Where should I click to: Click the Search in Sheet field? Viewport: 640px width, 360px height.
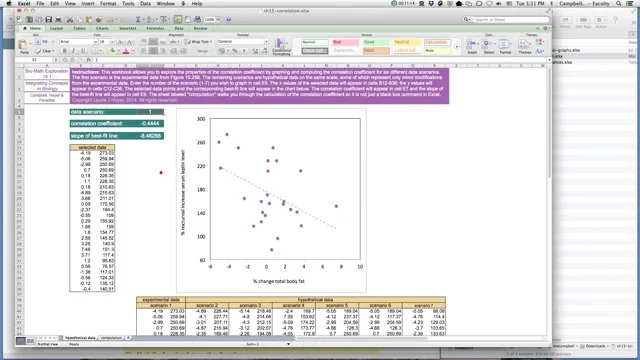506,20
